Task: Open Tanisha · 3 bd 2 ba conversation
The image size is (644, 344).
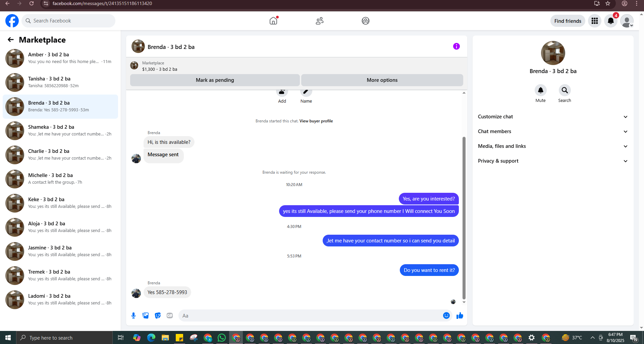Action: click(x=60, y=82)
